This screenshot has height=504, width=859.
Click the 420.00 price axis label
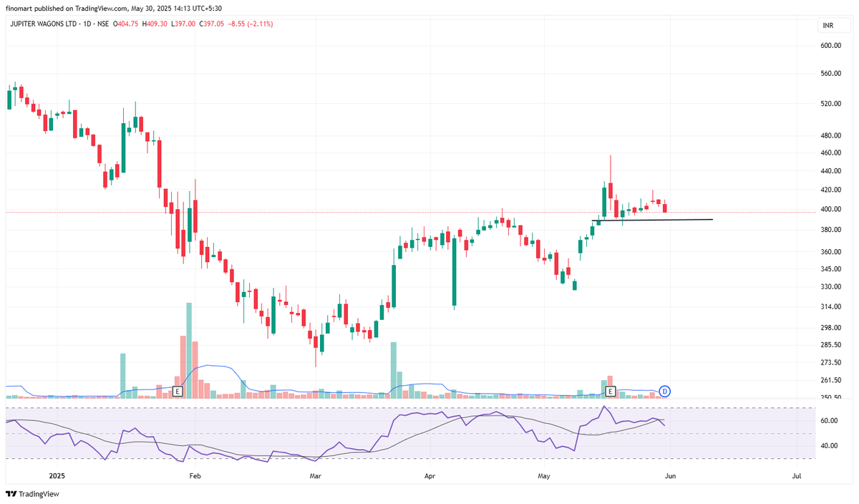(x=830, y=190)
